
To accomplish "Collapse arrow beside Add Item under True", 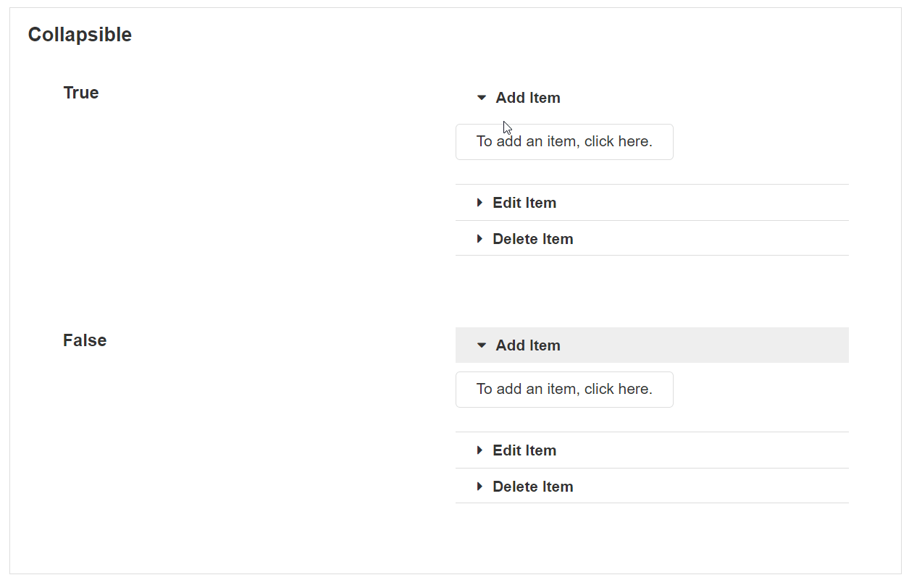I will (x=482, y=98).
